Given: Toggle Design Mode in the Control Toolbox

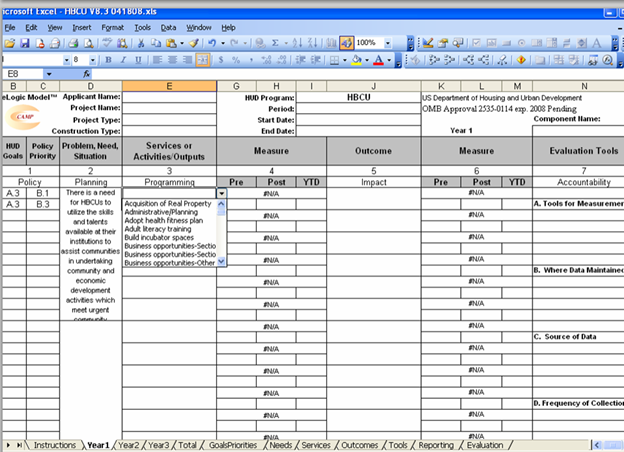Looking at the screenshot, I should point(428,43).
